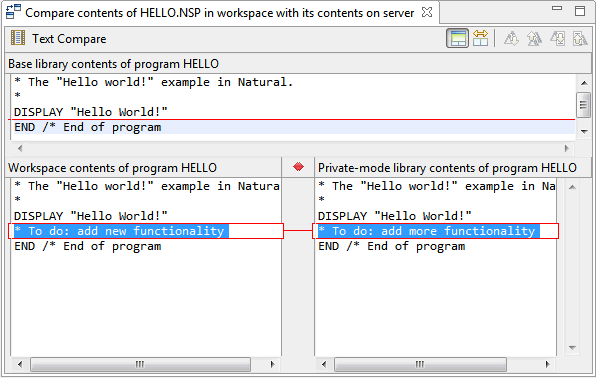
Task: Click 'DISPLAY "Hello World!"' in Workspace pane
Action: [90, 216]
